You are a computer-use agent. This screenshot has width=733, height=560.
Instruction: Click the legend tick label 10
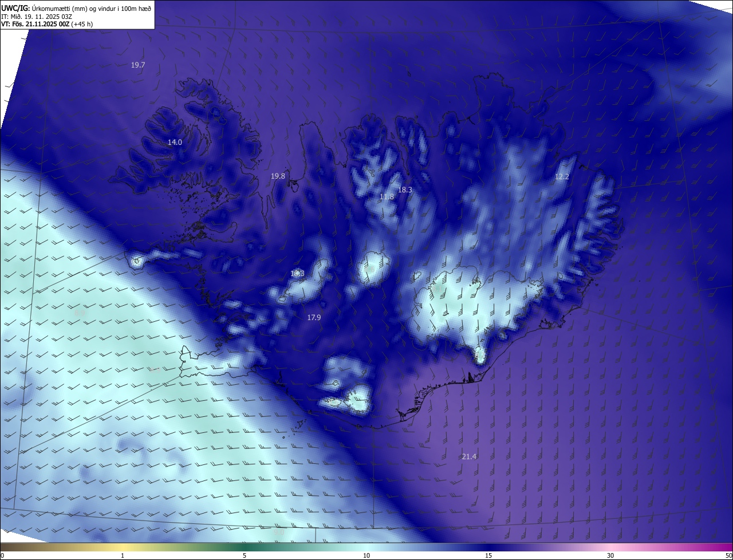coord(366,555)
